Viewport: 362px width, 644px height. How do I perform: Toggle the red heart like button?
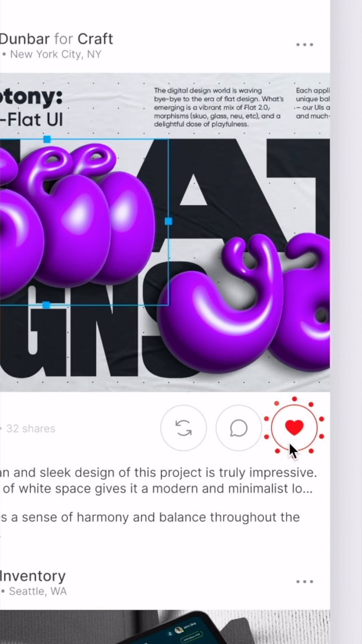[x=294, y=428]
